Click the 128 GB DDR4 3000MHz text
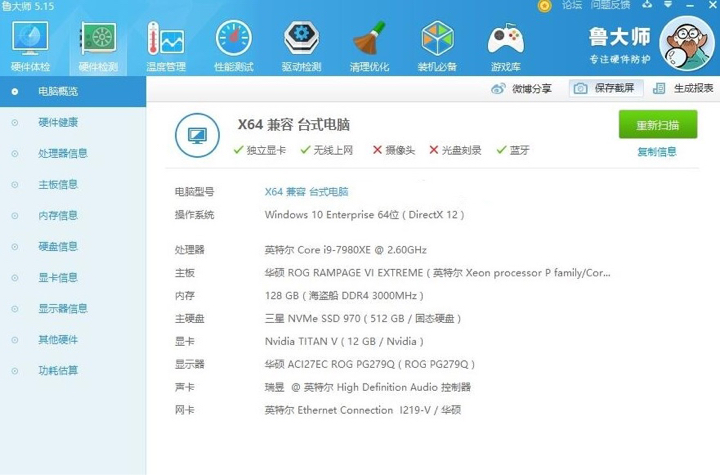This screenshot has height=475, width=720. coord(344,295)
